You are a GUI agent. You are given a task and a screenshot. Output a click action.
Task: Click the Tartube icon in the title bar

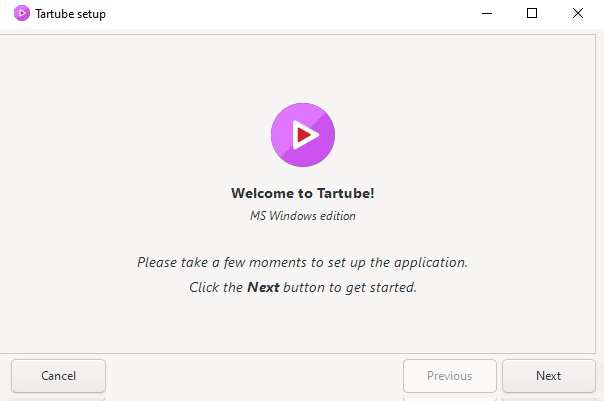pos(22,13)
